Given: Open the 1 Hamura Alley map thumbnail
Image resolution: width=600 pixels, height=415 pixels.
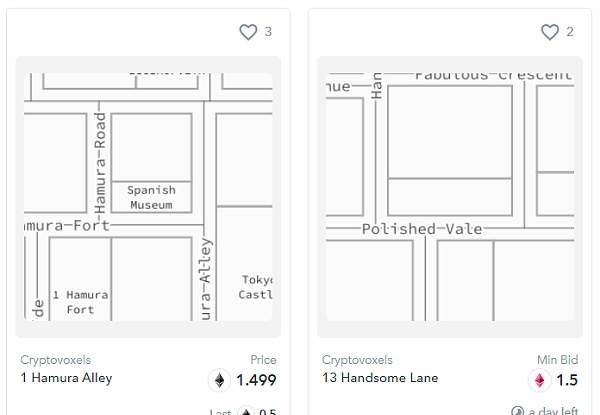Looking at the screenshot, I should (148, 197).
